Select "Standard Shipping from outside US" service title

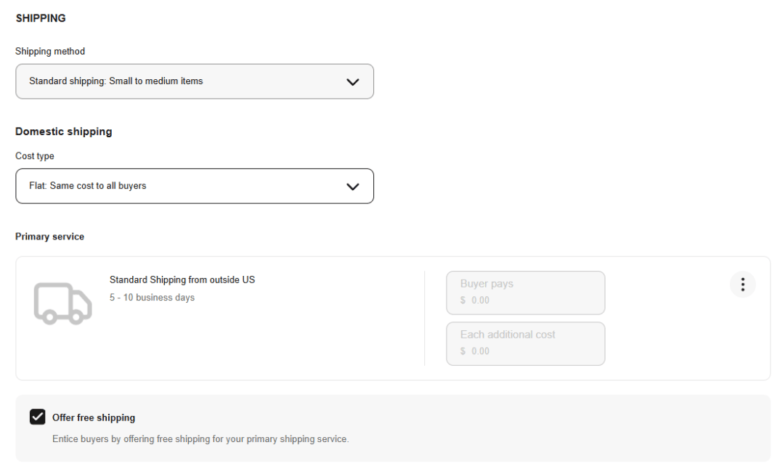(x=182, y=280)
